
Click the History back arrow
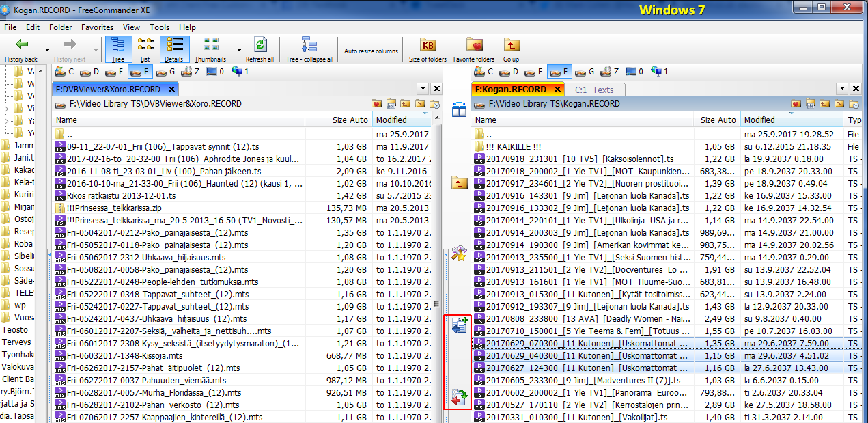click(x=22, y=45)
